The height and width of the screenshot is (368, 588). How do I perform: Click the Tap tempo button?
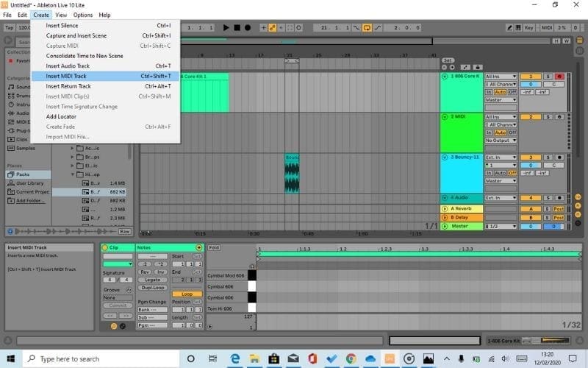pos(10,27)
